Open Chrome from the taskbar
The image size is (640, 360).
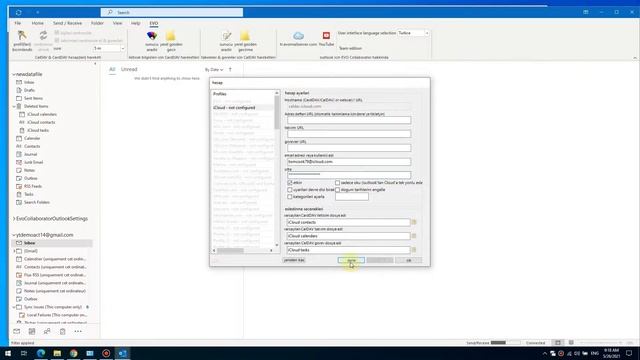coord(73,353)
